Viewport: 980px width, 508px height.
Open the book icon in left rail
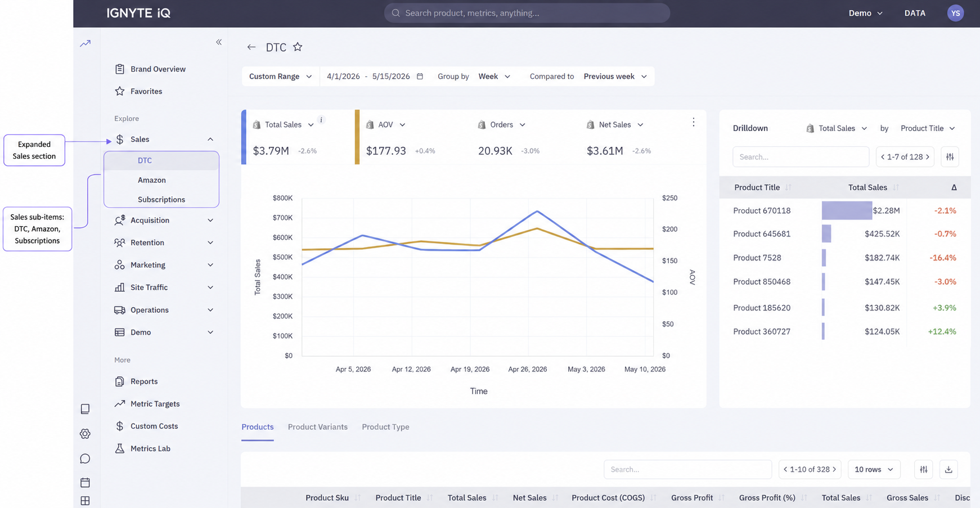click(x=85, y=409)
